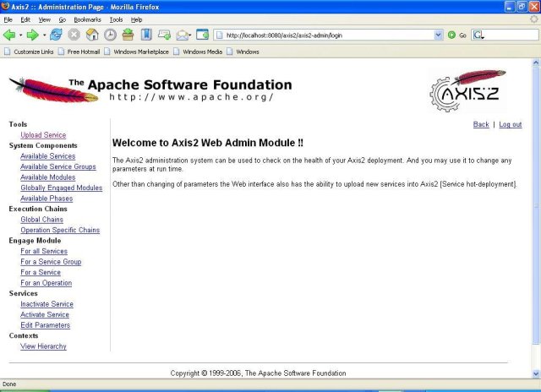Go to the Home page icon

coord(92,35)
